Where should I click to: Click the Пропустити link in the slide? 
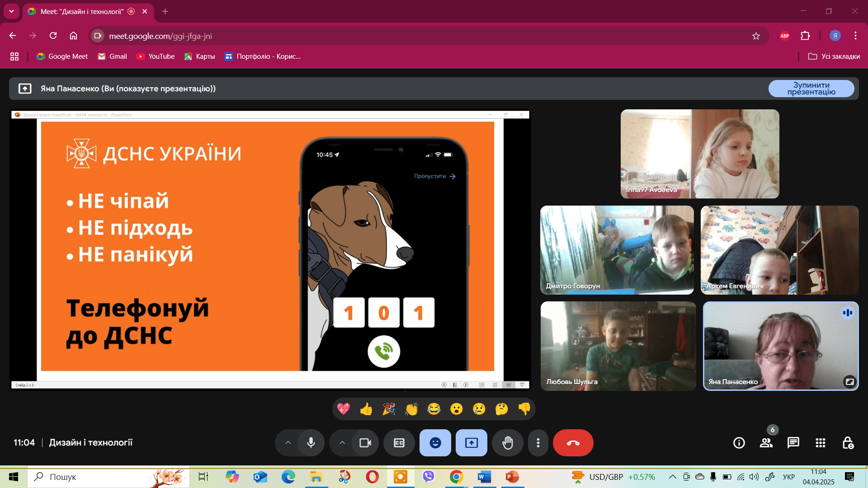[x=435, y=176]
